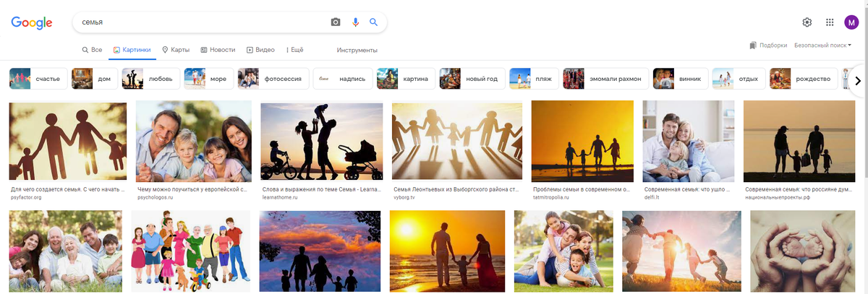Image resolution: width=868 pixels, height=294 pixels.
Task: Select the море suggestion chip
Action: (208, 78)
